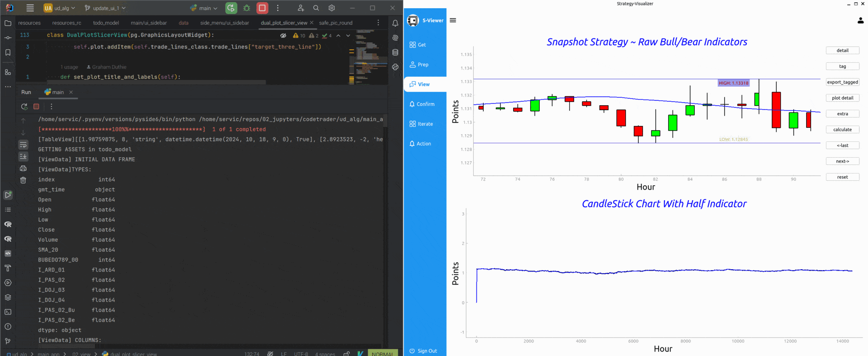868x356 pixels.
Task: Open the View page in S-Viewer sidebar
Action: tap(425, 84)
